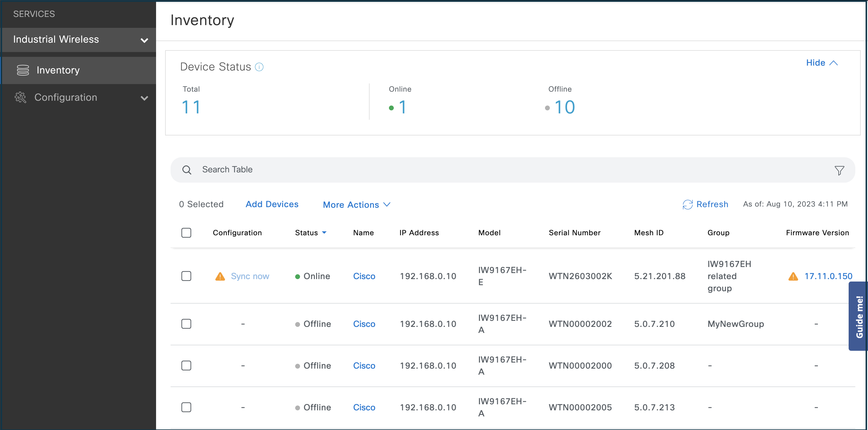Select Inventory in the sidebar
Screen dimensions: 868x430
click(x=79, y=70)
